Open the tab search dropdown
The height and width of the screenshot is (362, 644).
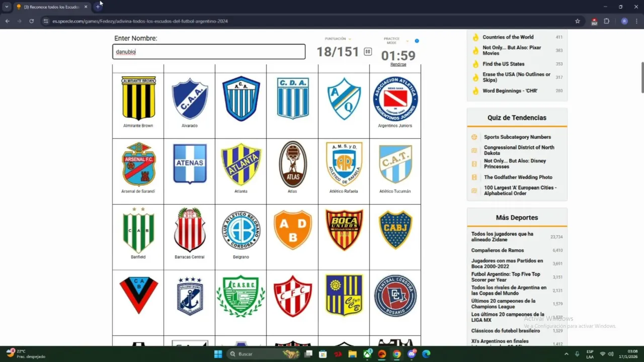pos(7,7)
